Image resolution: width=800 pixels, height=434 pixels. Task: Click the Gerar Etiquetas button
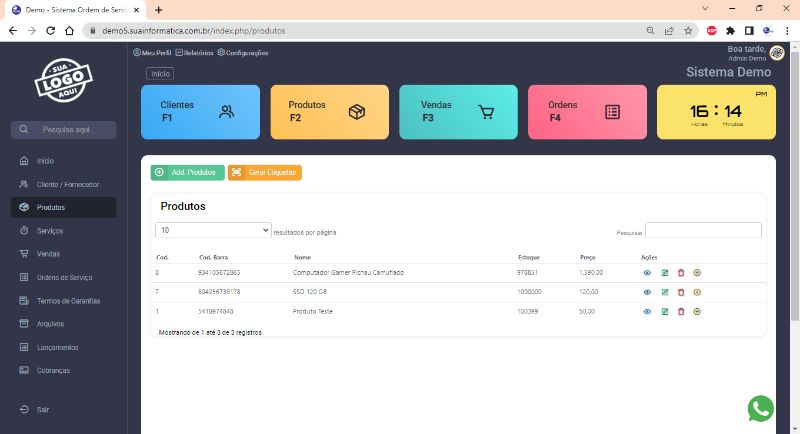point(265,172)
